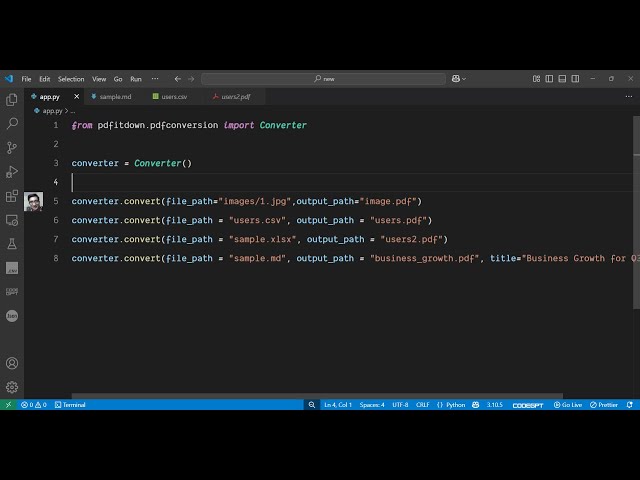640x480 pixels.
Task: Open the Go menu
Action: point(118,79)
